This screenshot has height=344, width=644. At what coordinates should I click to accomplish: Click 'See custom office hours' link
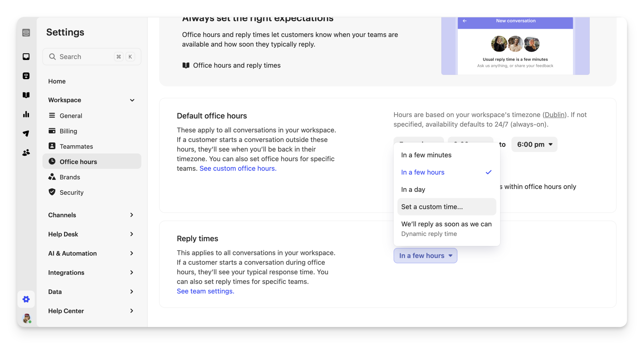click(238, 169)
